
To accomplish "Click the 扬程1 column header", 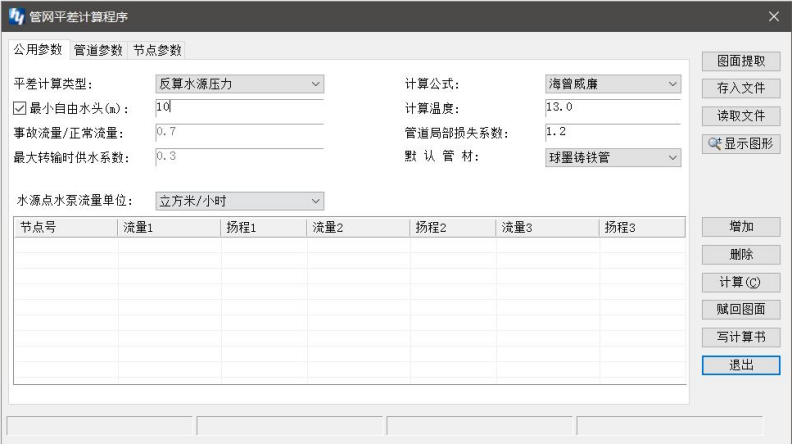I will [x=264, y=227].
